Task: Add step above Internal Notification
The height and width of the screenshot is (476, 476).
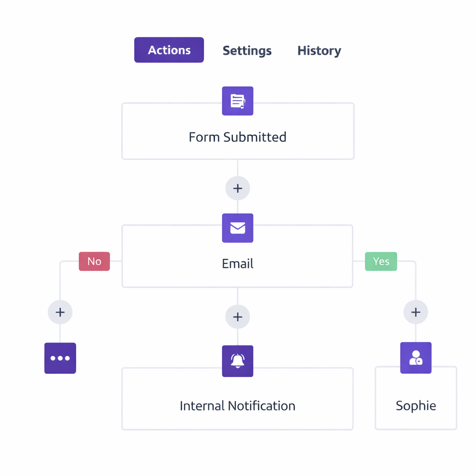Action: pyautogui.click(x=238, y=317)
